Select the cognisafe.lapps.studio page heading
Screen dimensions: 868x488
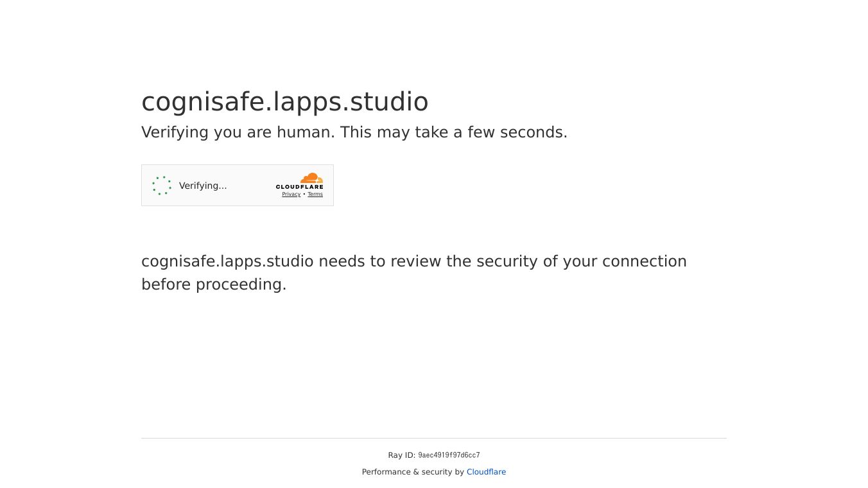[x=284, y=101]
